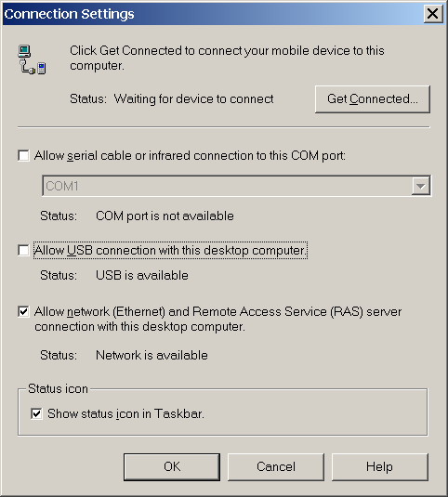Image resolution: width=448 pixels, height=497 pixels.
Task: Disable Show status icon in Taskbar checkbox
Action: pos(36,413)
